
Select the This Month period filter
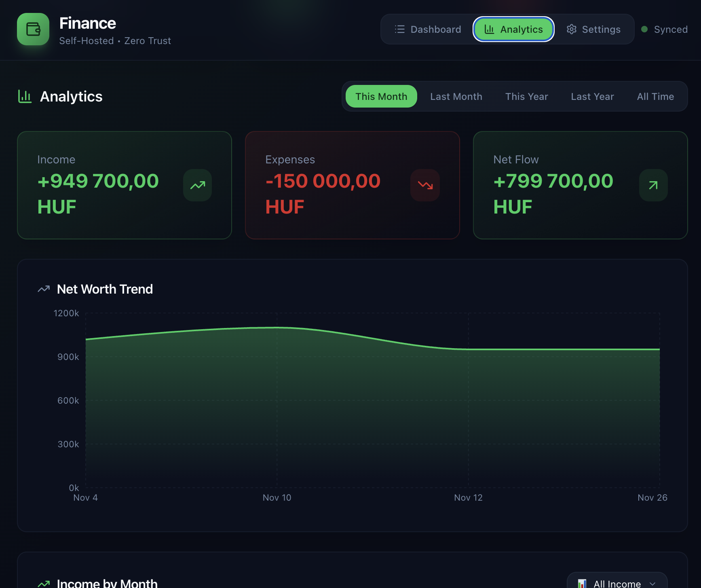click(381, 97)
